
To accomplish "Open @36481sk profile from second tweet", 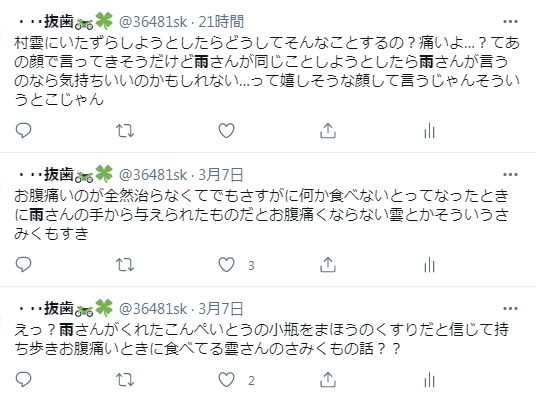I will pyautogui.click(x=153, y=175).
